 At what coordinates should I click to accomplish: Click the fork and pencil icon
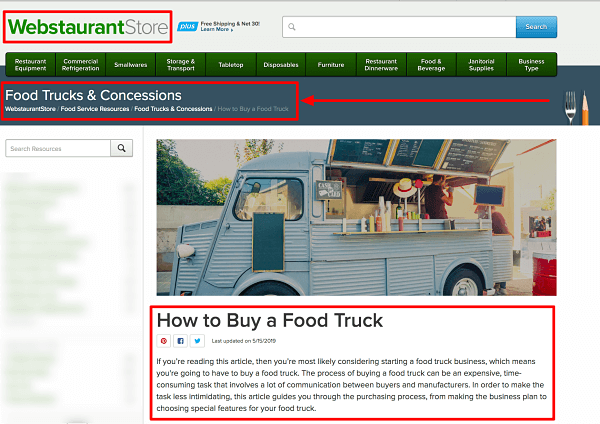pos(577,108)
